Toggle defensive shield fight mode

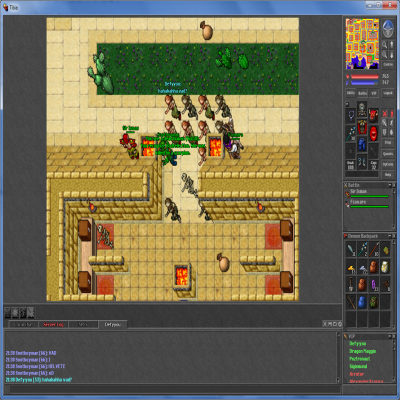point(385,132)
